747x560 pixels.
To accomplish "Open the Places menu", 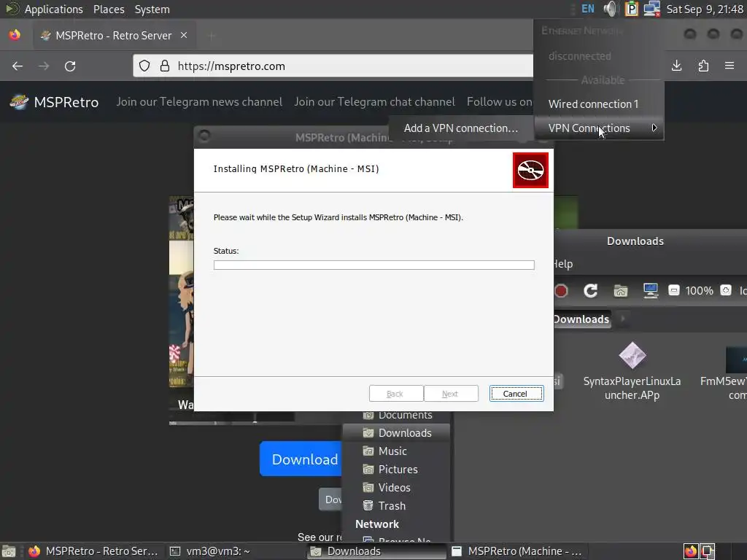I will tap(109, 9).
